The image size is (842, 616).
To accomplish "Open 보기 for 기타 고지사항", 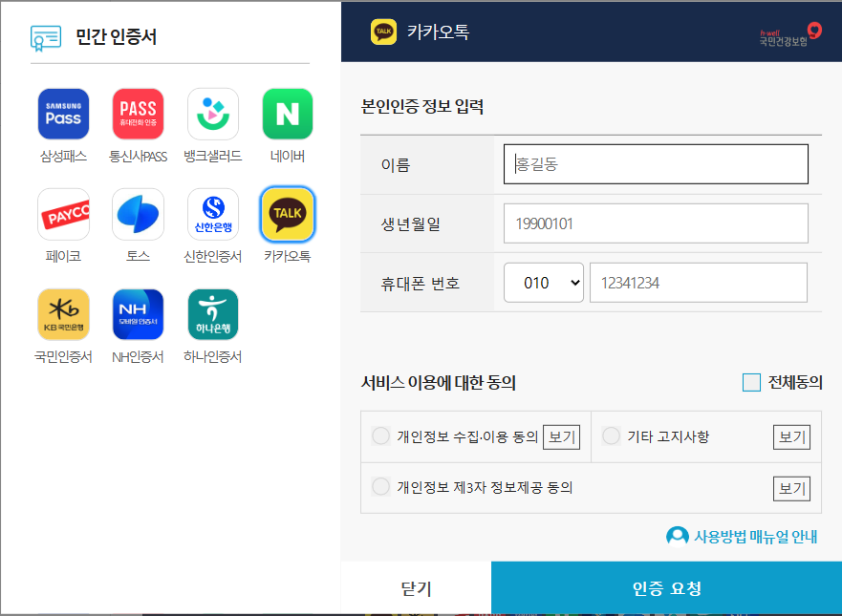I will [x=791, y=436].
